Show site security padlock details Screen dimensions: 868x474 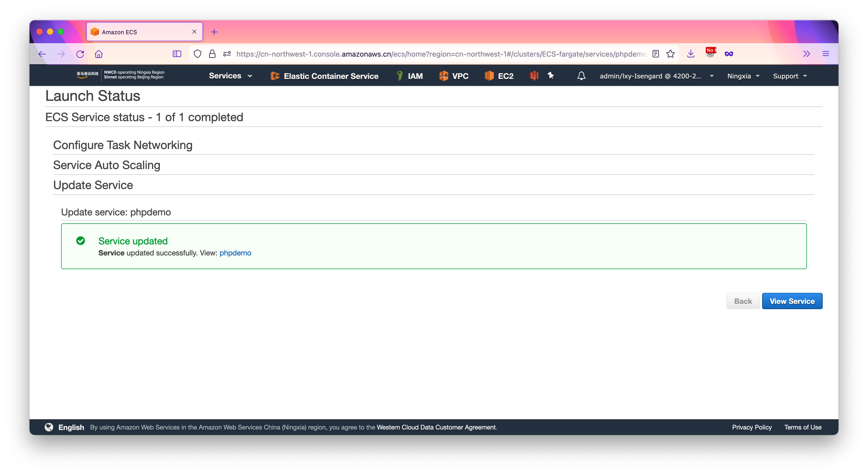click(x=212, y=54)
